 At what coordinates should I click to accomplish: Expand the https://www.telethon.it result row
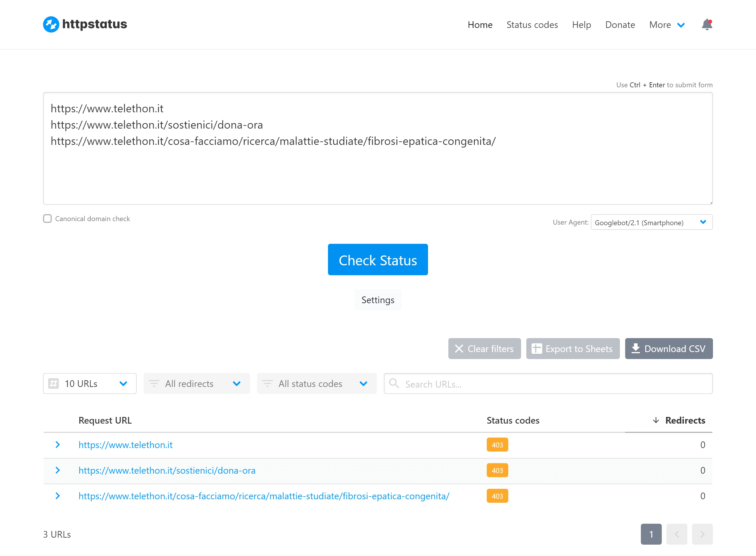coord(58,445)
